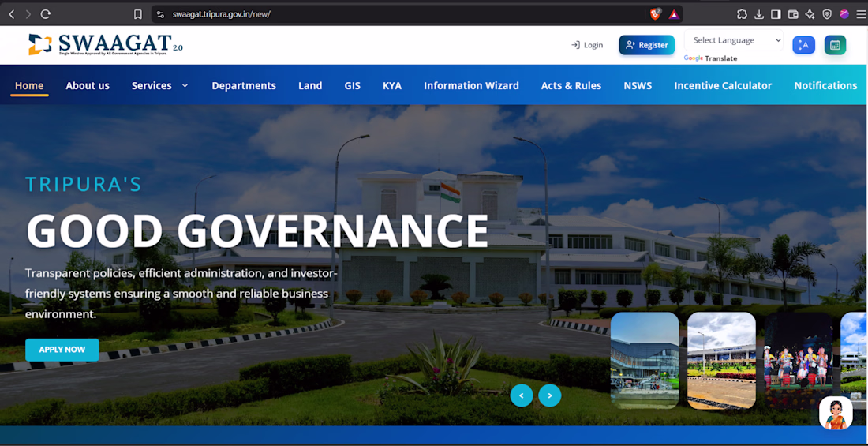Click the NSWS nav link
This screenshot has height=446, width=868.
[x=638, y=85]
